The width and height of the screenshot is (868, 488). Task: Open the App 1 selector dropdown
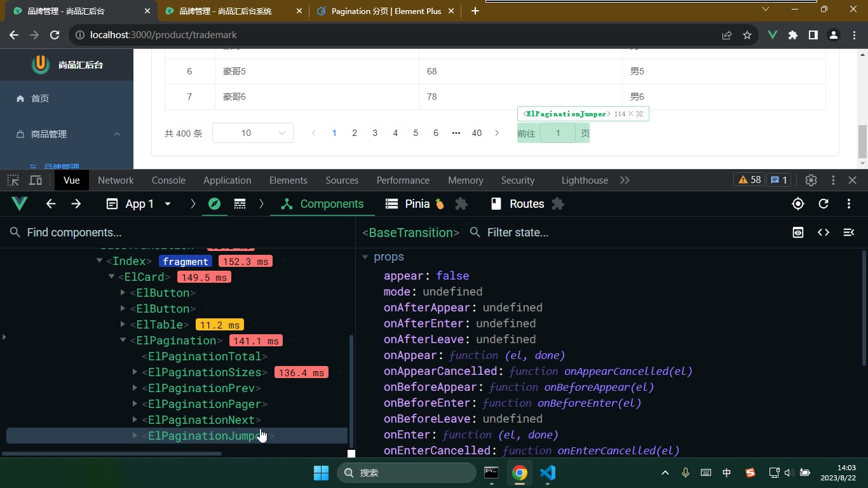point(139,204)
